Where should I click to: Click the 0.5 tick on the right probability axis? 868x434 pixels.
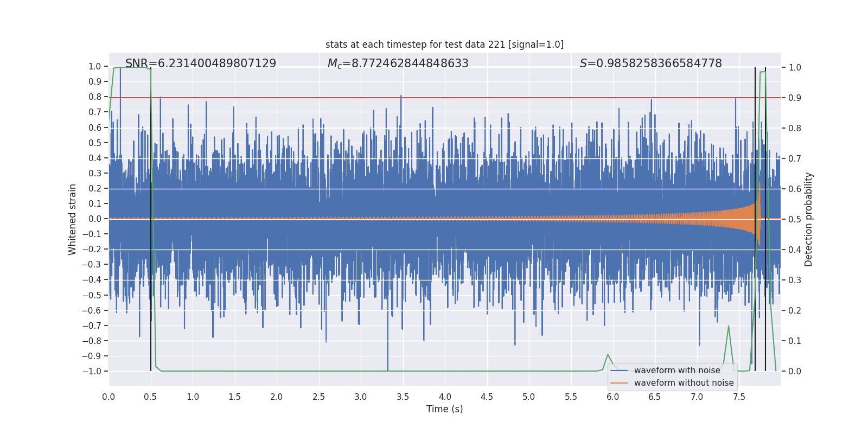pos(795,219)
